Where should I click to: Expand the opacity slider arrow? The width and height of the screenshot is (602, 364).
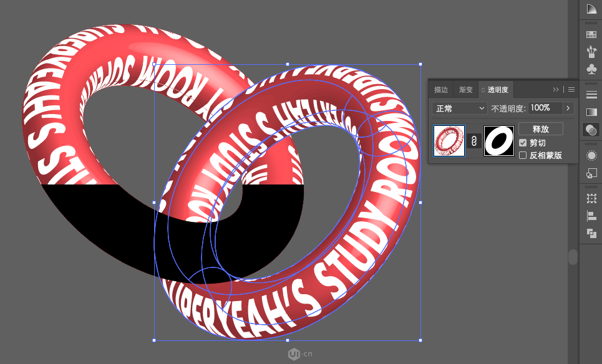point(568,108)
